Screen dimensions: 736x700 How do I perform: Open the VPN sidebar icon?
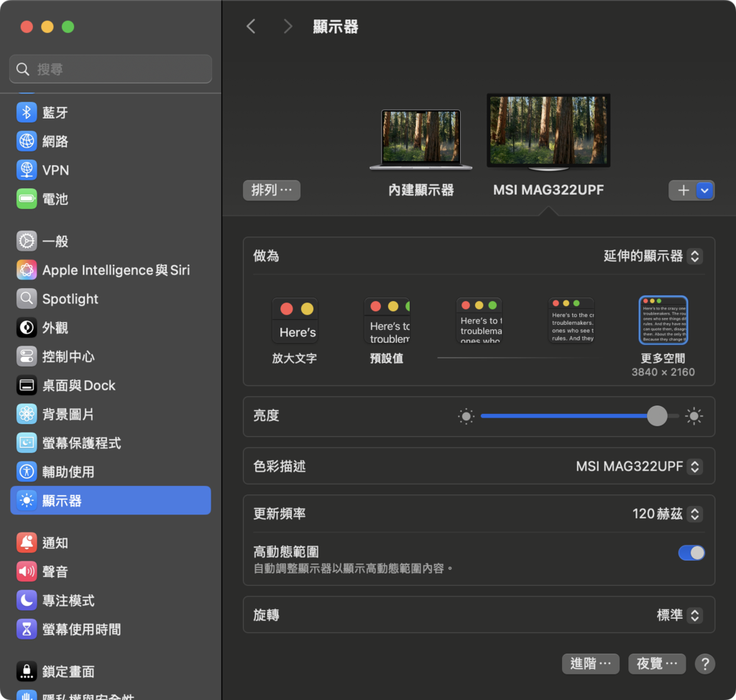pos(27,170)
